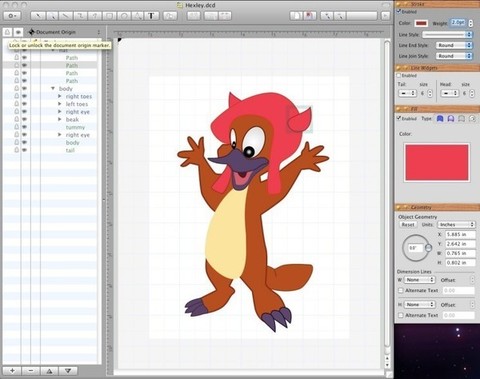
Task: Open the gear action menu in toolbar
Action: [x=13, y=16]
